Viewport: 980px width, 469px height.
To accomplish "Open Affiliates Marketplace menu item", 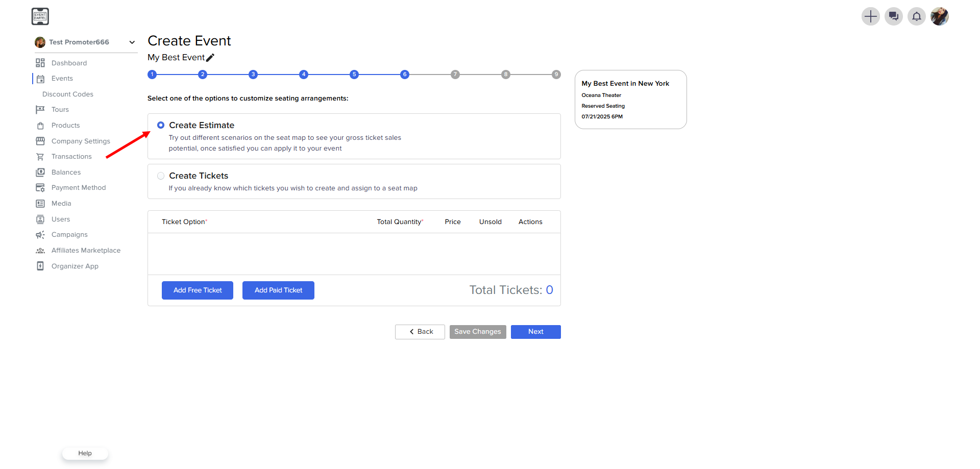I will (x=86, y=251).
